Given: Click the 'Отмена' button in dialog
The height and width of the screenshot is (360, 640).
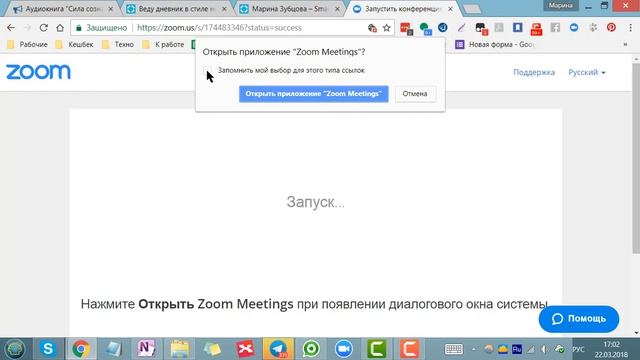Looking at the screenshot, I should point(415,94).
